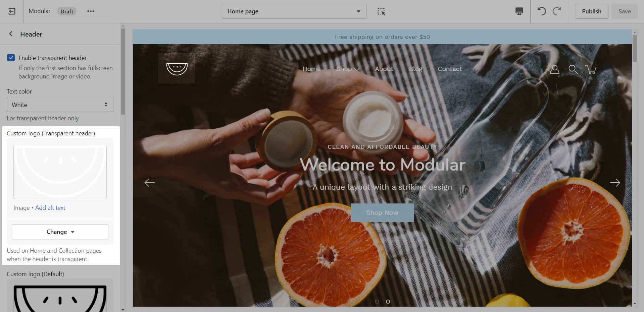Click the watermelon logo in store header
The height and width of the screenshot is (312, 644).
pyautogui.click(x=177, y=69)
